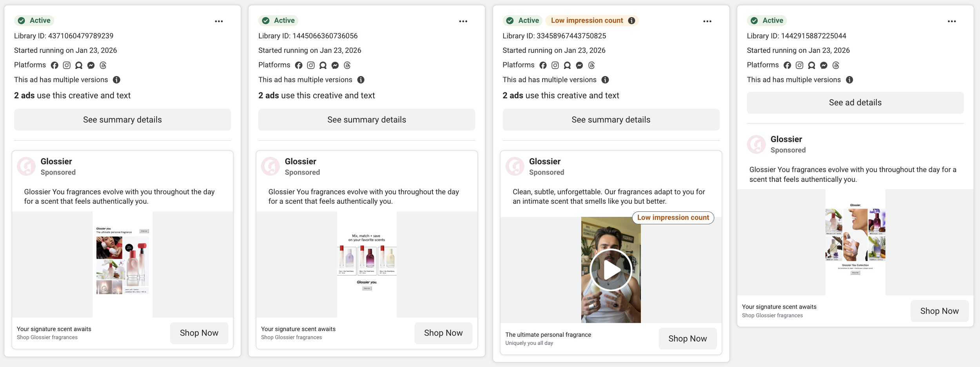Click Facebook platform icon in first ad card

coord(54,65)
